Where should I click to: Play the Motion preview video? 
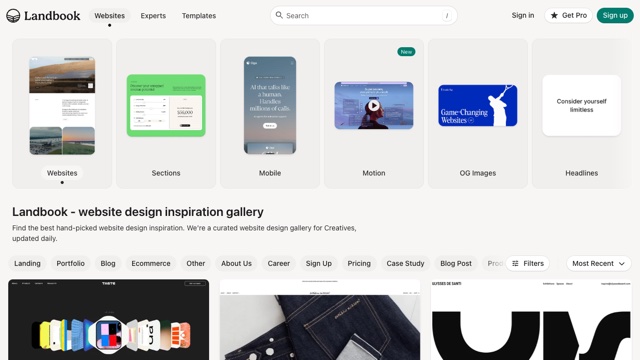coord(374,106)
